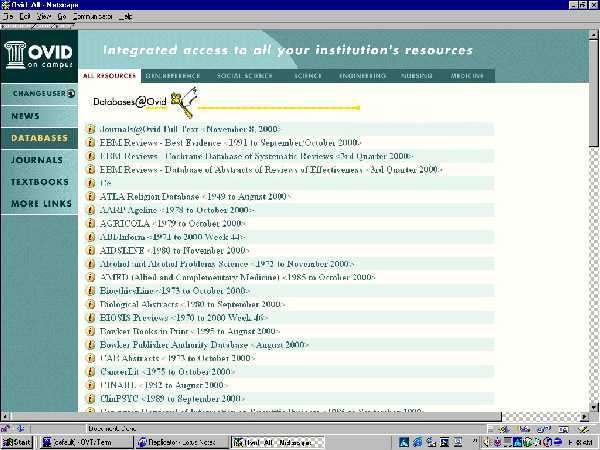The image size is (600, 450).
Task: Switch to the Replicator Lotus Notes taskbar window
Action: (181, 442)
